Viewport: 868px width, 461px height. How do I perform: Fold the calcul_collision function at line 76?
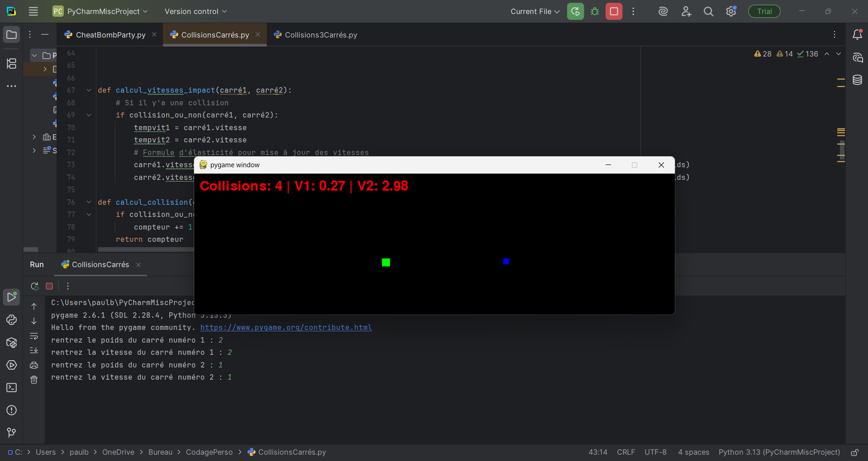pyautogui.click(x=89, y=202)
